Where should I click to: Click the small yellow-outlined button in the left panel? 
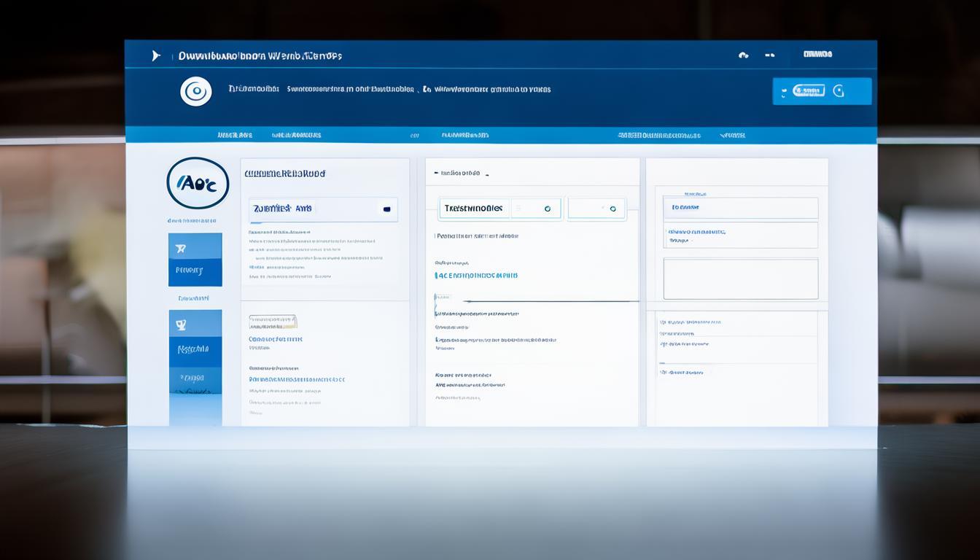click(x=273, y=322)
